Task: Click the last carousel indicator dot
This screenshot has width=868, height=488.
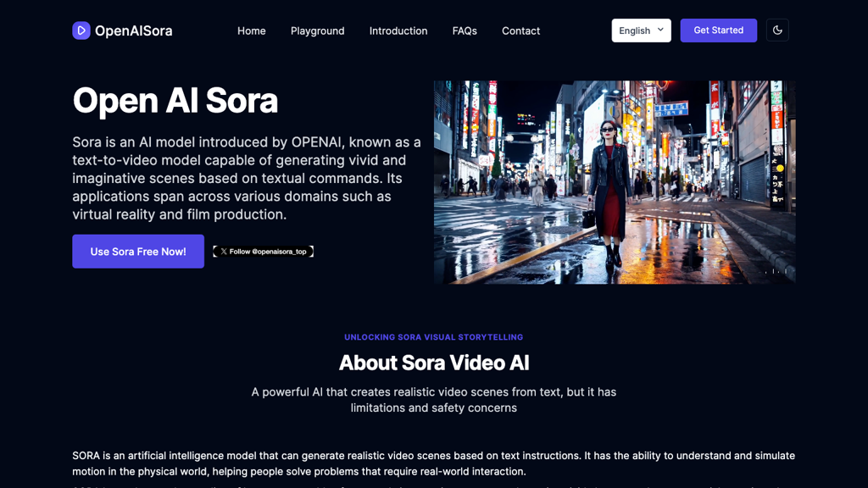Action: [787, 272]
